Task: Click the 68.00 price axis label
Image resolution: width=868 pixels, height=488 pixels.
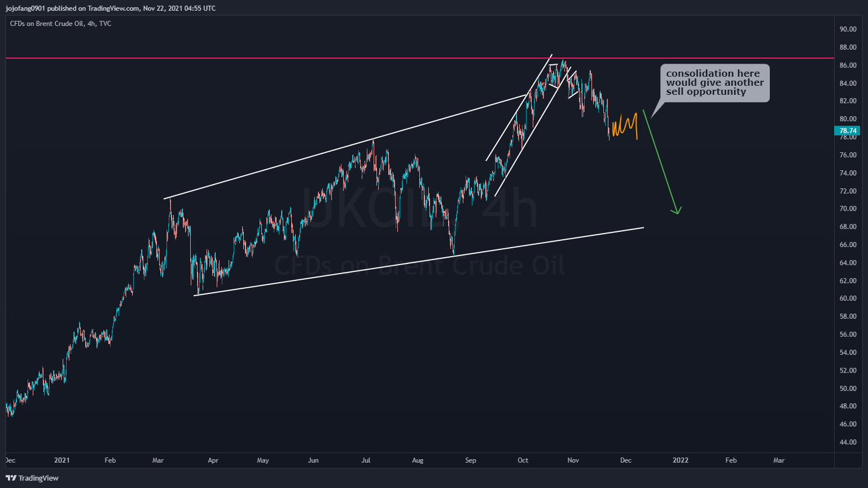Action: point(848,227)
